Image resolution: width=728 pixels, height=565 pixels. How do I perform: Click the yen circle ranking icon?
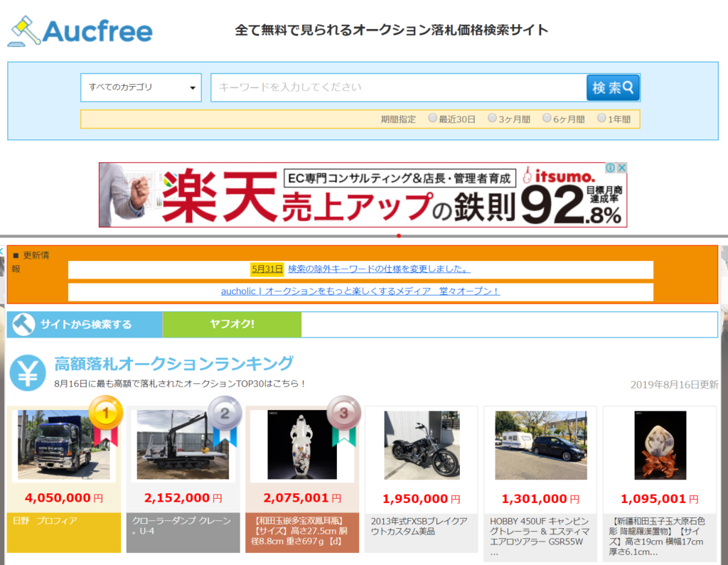point(28,373)
